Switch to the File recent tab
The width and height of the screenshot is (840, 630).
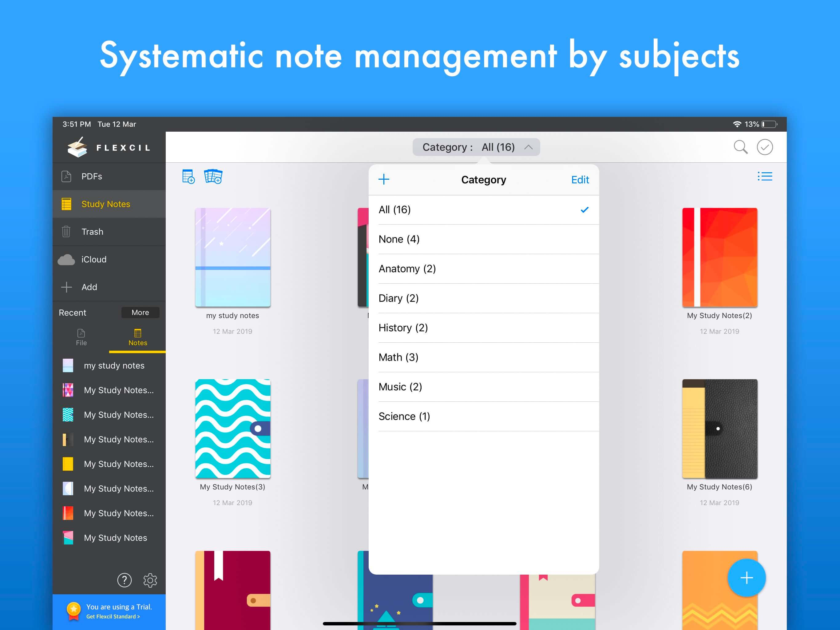pos(81,337)
